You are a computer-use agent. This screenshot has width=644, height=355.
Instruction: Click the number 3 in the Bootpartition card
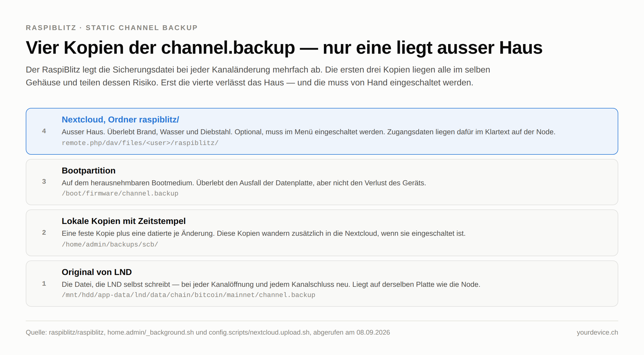click(44, 182)
